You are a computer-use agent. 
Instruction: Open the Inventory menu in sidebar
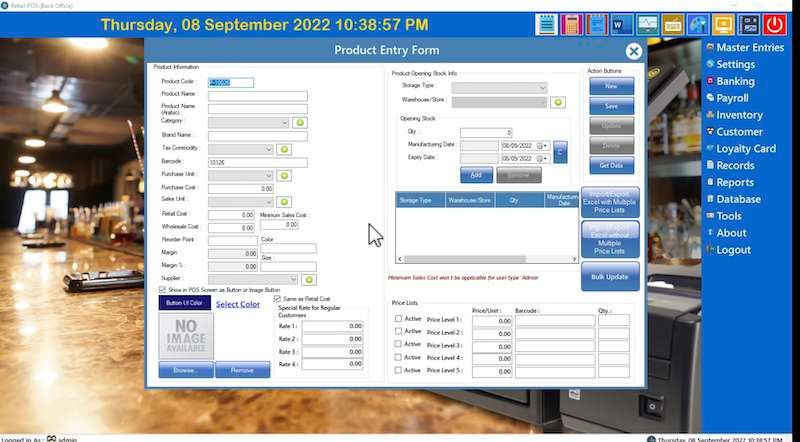(738, 115)
